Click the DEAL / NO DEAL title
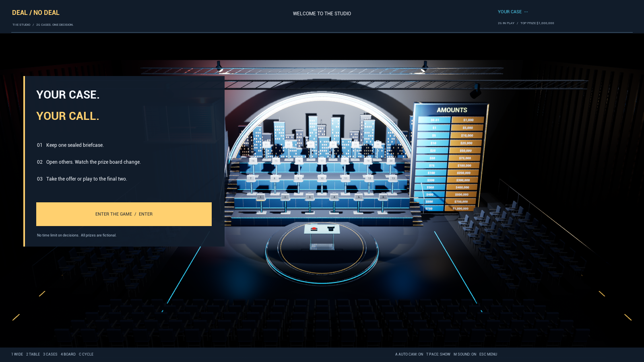 point(36,12)
